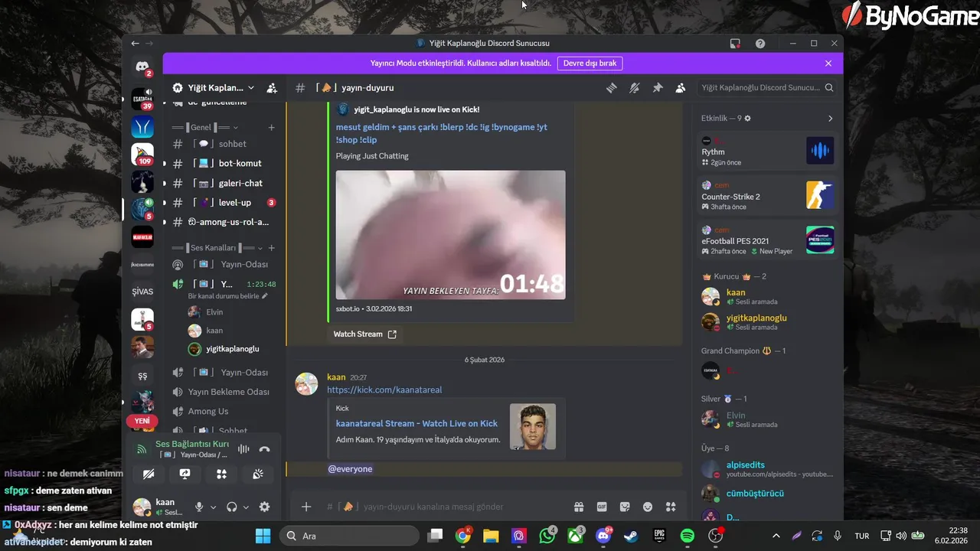This screenshot has height=551, width=980.
Task: Open Steam from the taskbar
Action: point(631,536)
